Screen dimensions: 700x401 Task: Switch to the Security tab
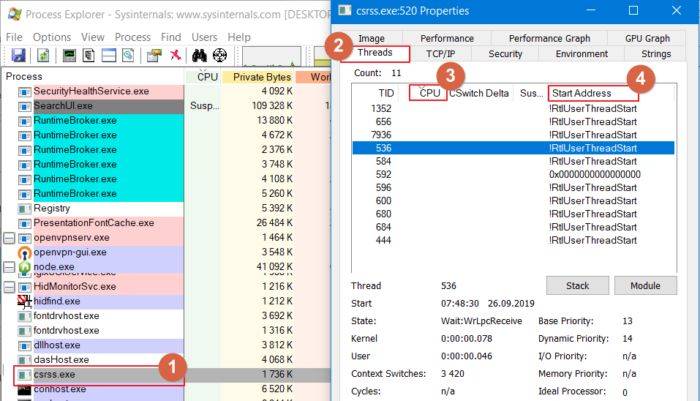pos(505,54)
